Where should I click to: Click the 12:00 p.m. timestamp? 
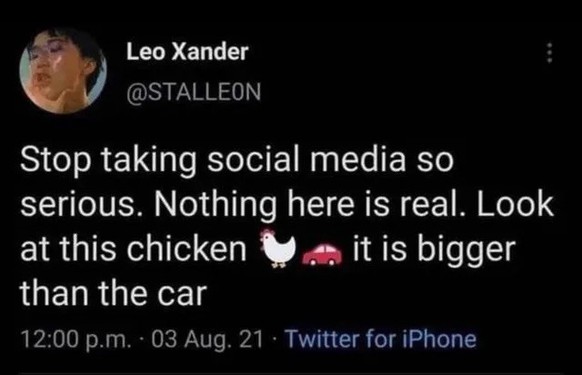[76, 340]
